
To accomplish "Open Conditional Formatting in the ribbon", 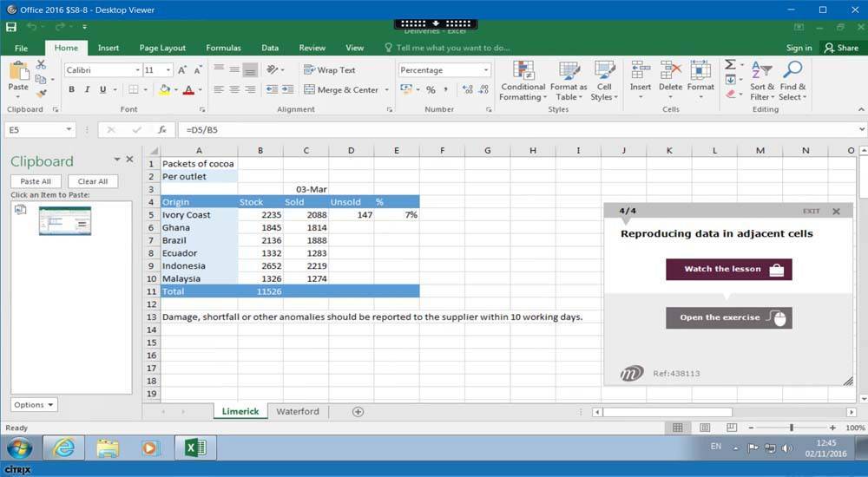I will pos(523,81).
